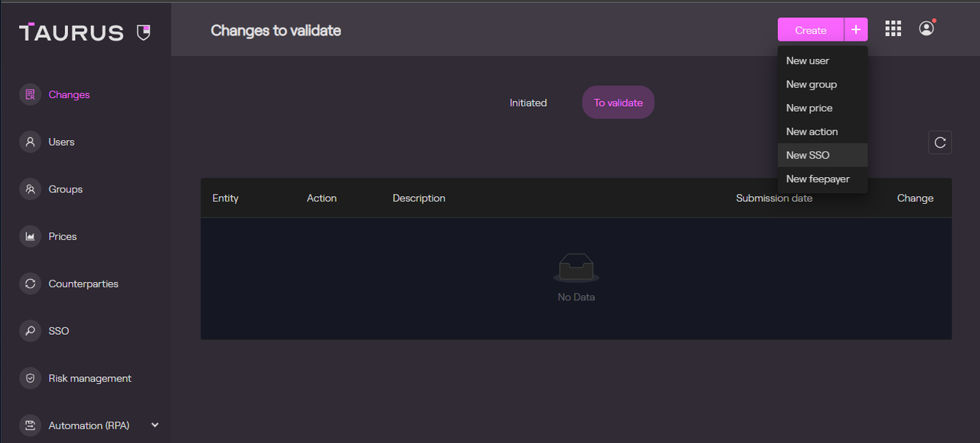980x443 pixels.
Task: Select the Prices chart icon
Action: (30, 236)
